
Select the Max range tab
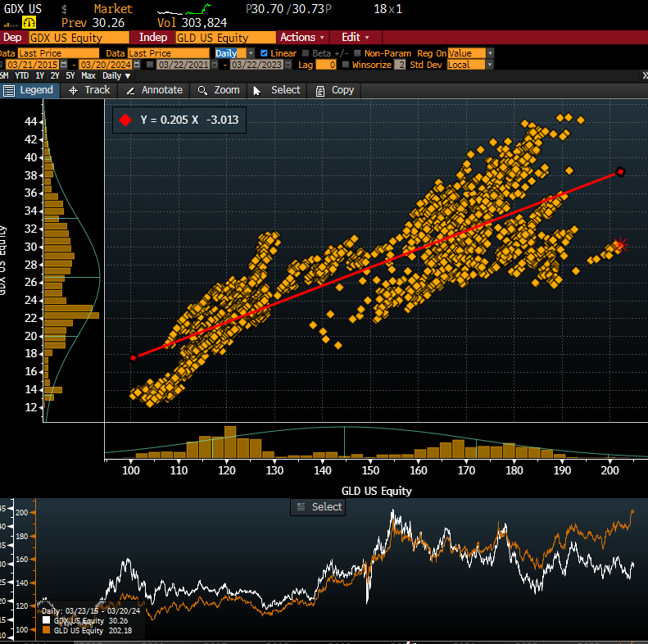(x=88, y=75)
